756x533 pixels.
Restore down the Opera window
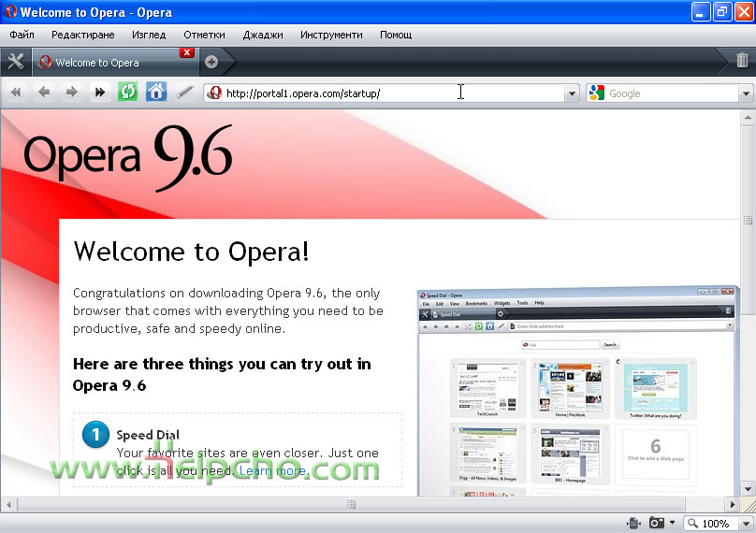point(721,12)
